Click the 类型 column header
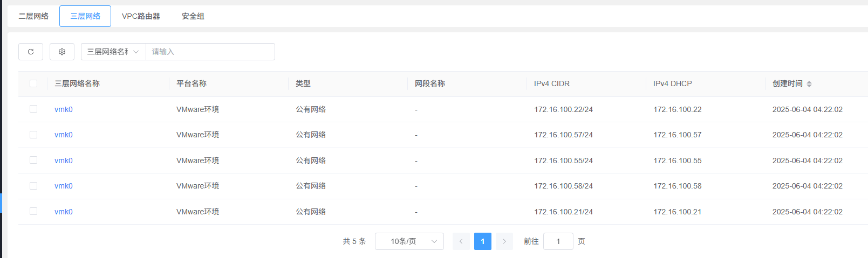This screenshot has width=868, height=258. click(303, 83)
